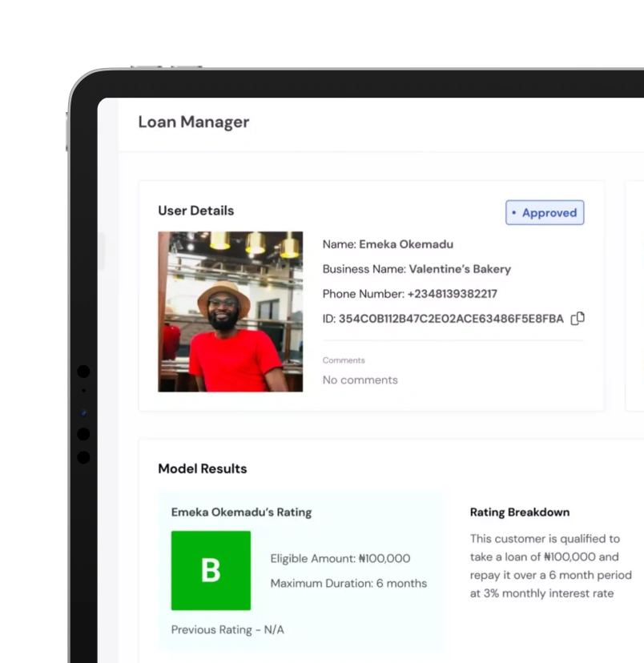Click the 'No comments' text
The width and height of the screenshot is (644, 663).
tap(360, 380)
